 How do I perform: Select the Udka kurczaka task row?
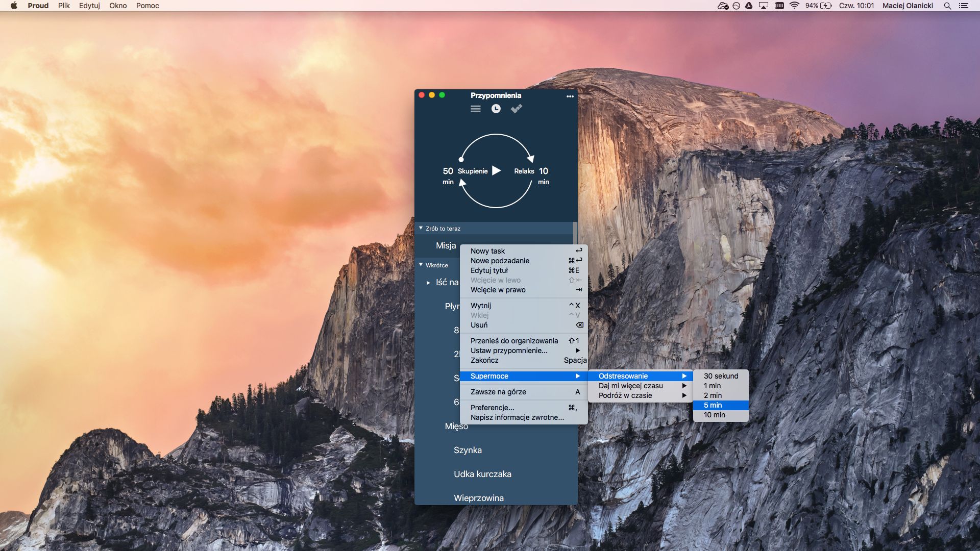point(482,474)
